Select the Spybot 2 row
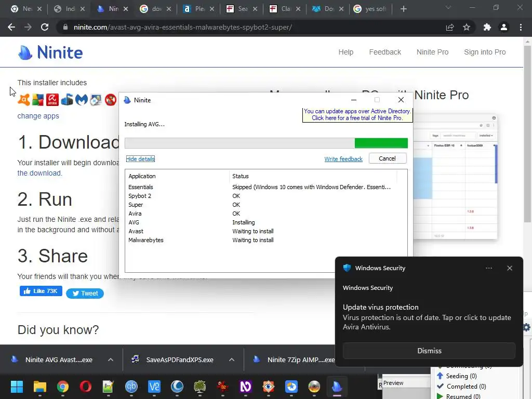 [x=261, y=196]
